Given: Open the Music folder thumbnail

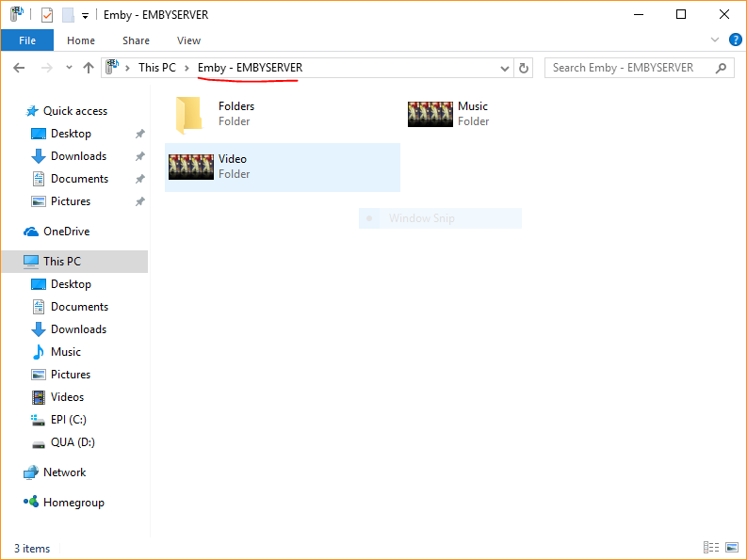Looking at the screenshot, I should click(430, 114).
